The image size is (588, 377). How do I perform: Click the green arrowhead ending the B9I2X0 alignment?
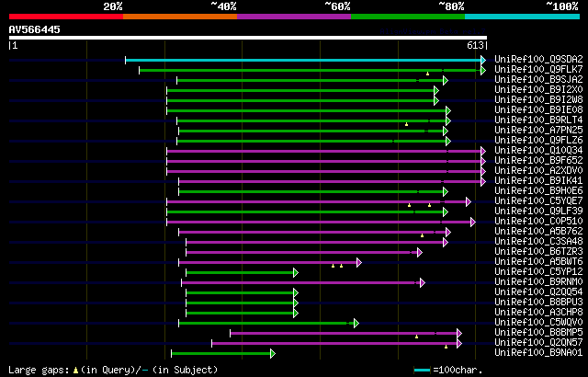[x=436, y=90]
